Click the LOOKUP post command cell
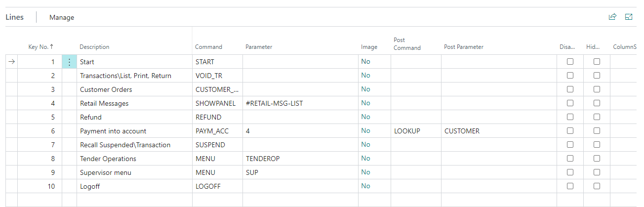Viewport: 644px width, 207px height. coord(407,131)
